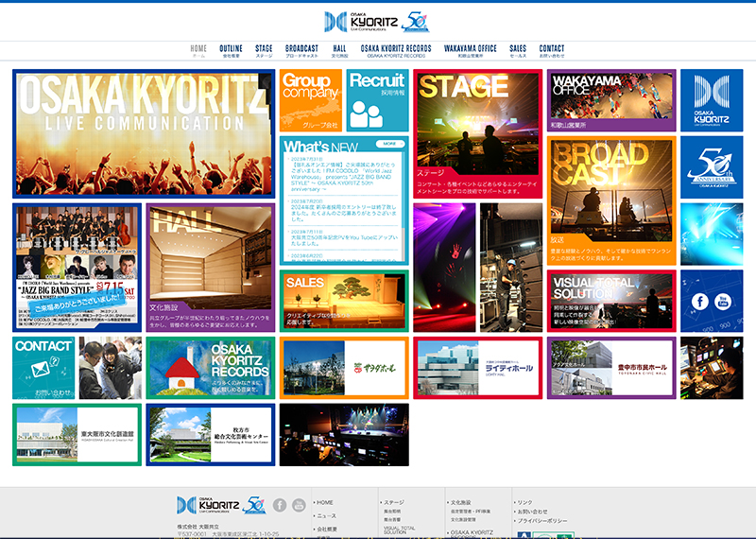Click the 50th Anniversary logo tile
Screen dimensions: 756x539
[711, 167]
